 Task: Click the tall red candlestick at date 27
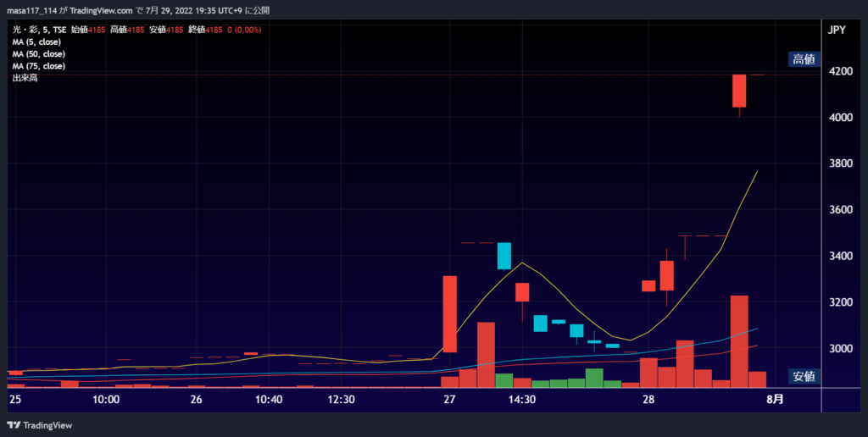[x=450, y=313]
